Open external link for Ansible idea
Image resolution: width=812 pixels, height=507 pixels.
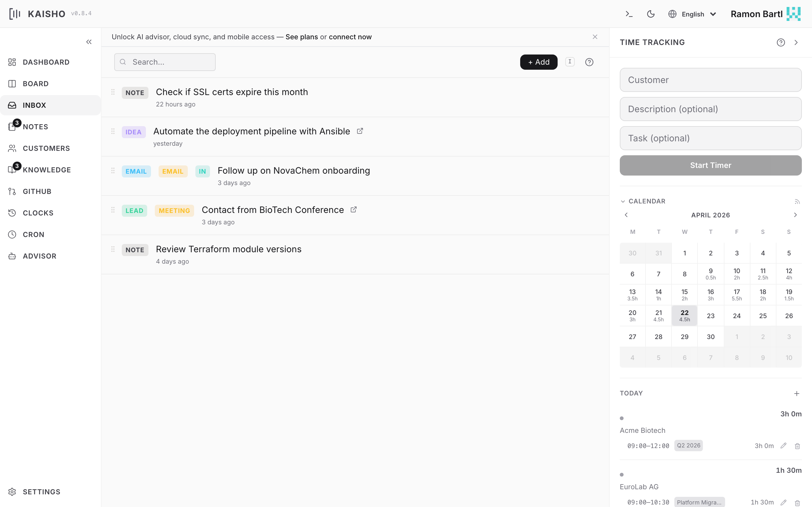tap(360, 131)
